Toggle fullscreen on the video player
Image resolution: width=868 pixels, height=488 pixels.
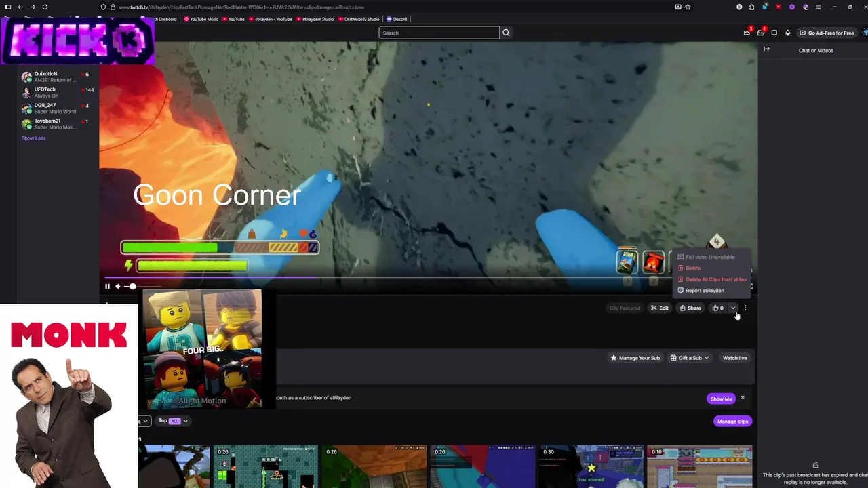tap(750, 287)
